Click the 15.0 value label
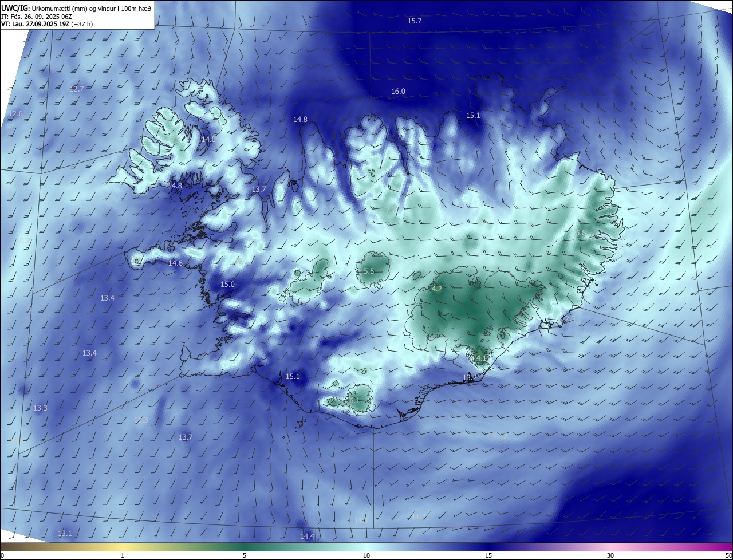733x560 pixels. pos(228,284)
